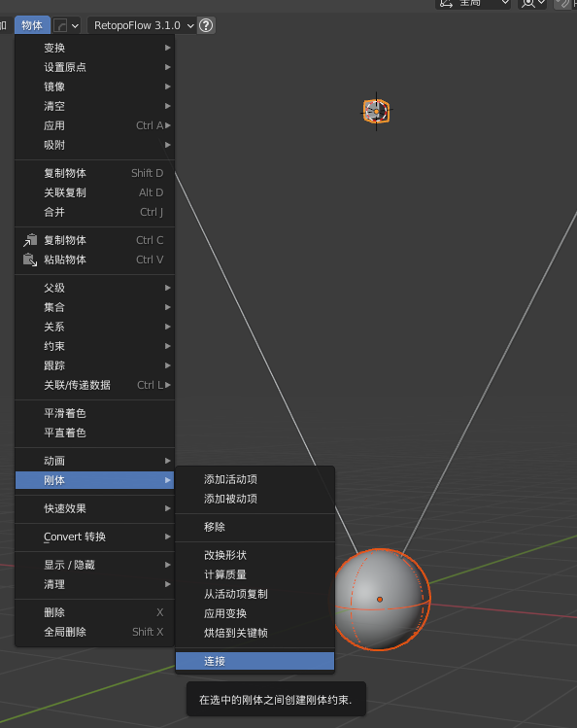The height and width of the screenshot is (728, 577).
Task: Select 应用变换 in rigid body submenu
Action: tap(255, 613)
